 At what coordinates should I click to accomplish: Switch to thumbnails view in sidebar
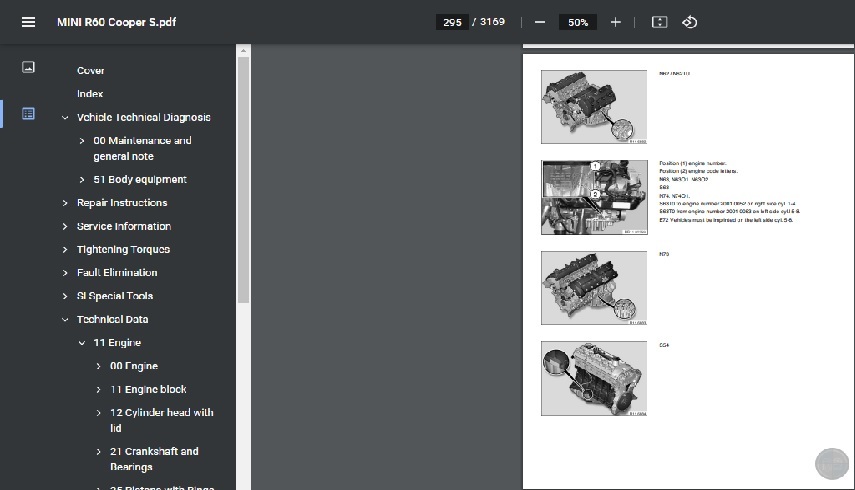pyautogui.click(x=28, y=67)
